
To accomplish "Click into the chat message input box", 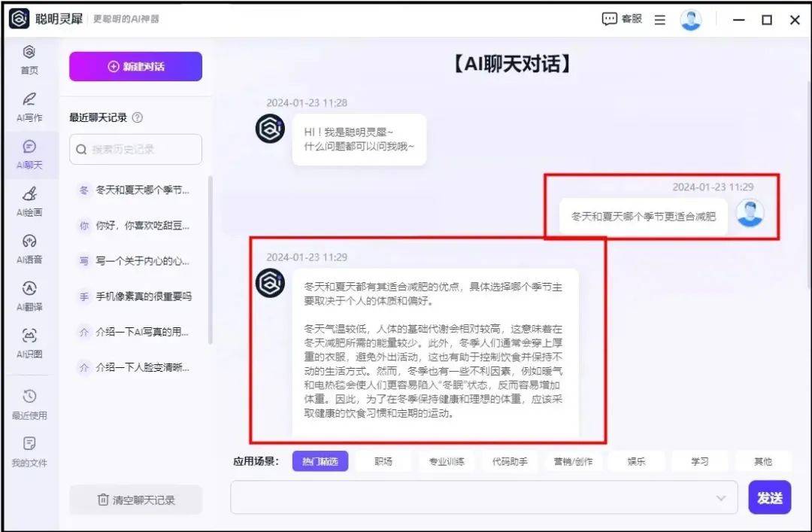I will (483, 497).
